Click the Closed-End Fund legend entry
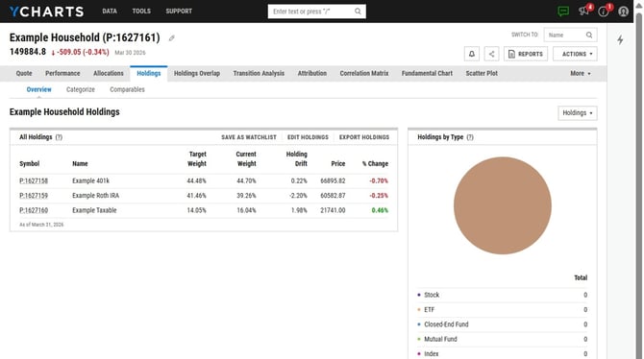The height and width of the screenshot is (359, 644). (446, 324)
